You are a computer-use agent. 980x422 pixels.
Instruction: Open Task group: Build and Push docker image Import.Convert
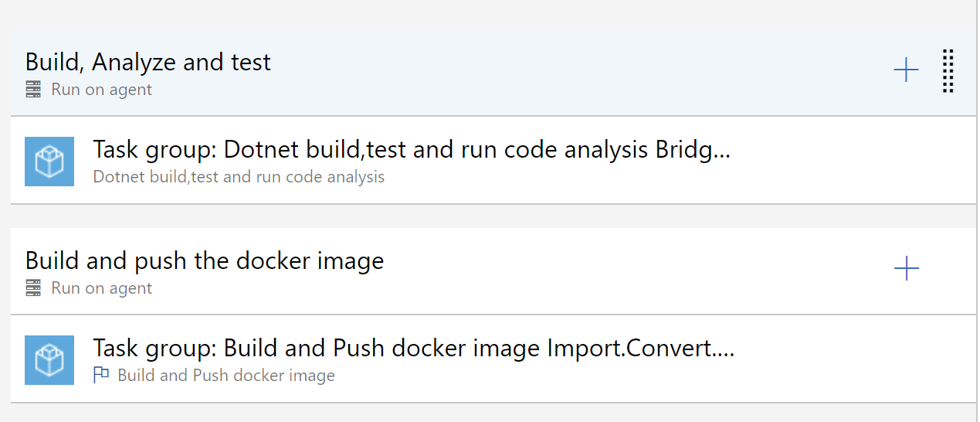coord(414,348)
